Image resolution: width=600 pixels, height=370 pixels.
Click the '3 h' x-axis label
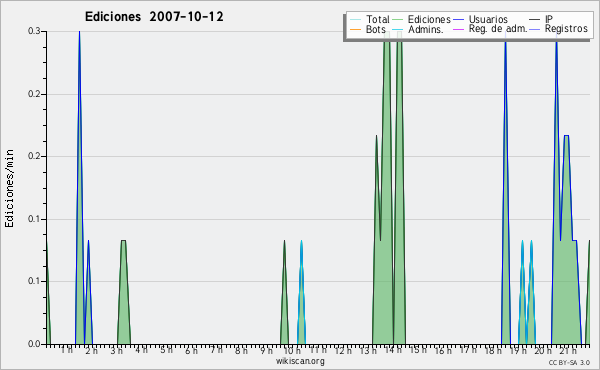116,350
